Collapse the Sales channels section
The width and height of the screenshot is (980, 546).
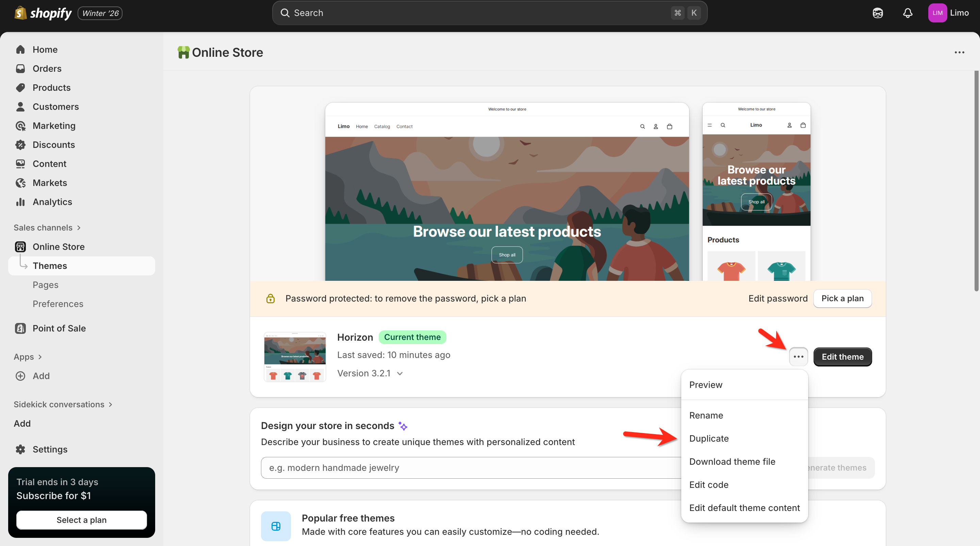tap(47, 227)
